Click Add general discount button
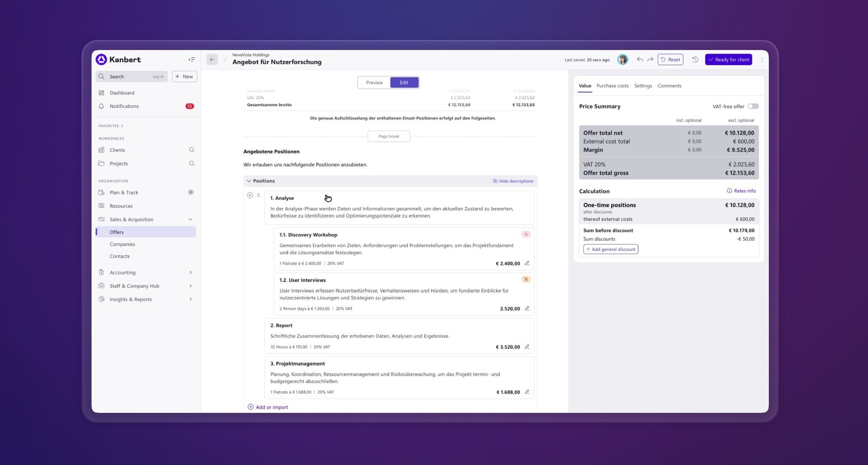 click(x=610, y=249)
